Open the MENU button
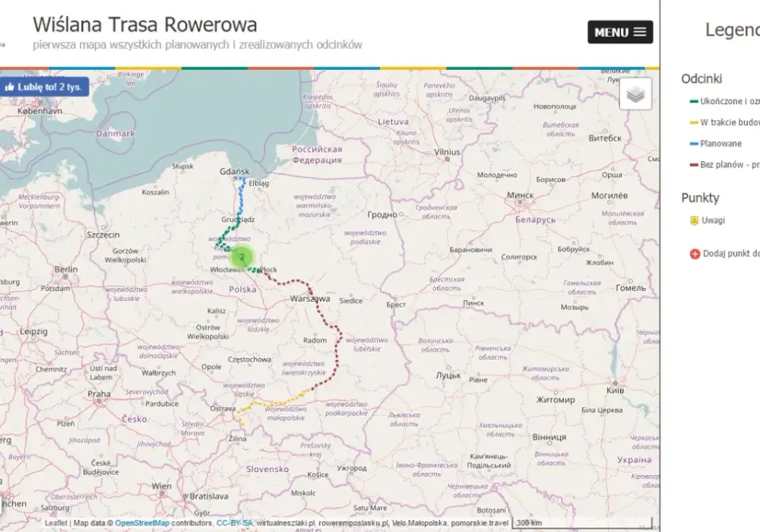Screen dimensions: 760x532 (620, 32)
